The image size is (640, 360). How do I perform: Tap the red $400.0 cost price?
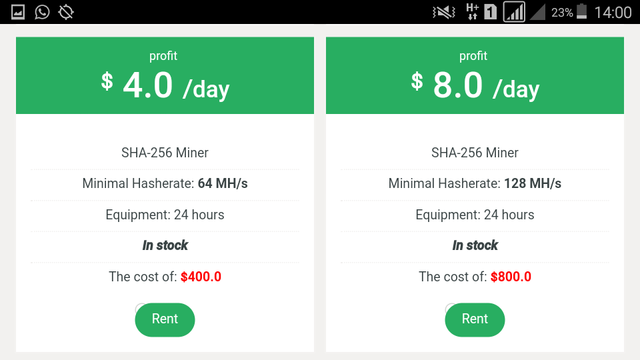click(201, 277)
